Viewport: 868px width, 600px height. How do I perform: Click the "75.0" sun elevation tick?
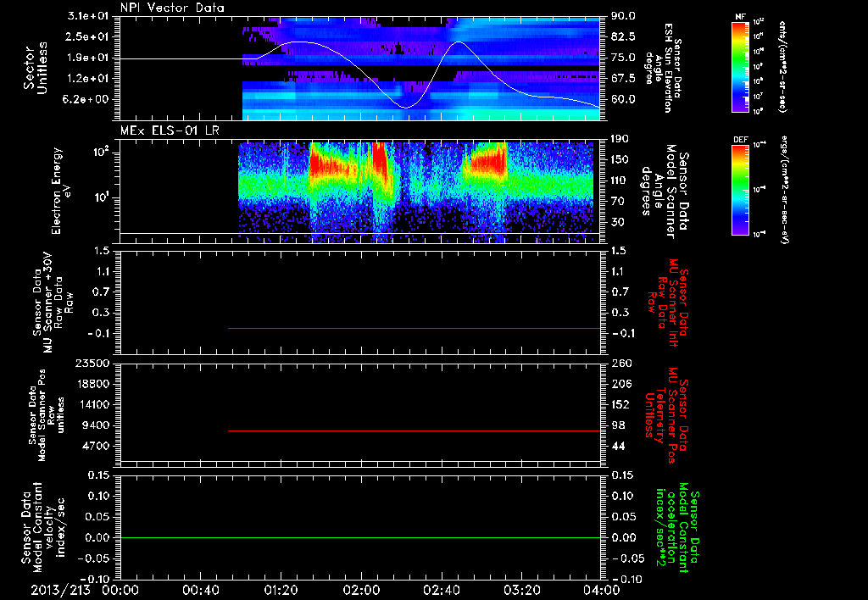(623, 58)
